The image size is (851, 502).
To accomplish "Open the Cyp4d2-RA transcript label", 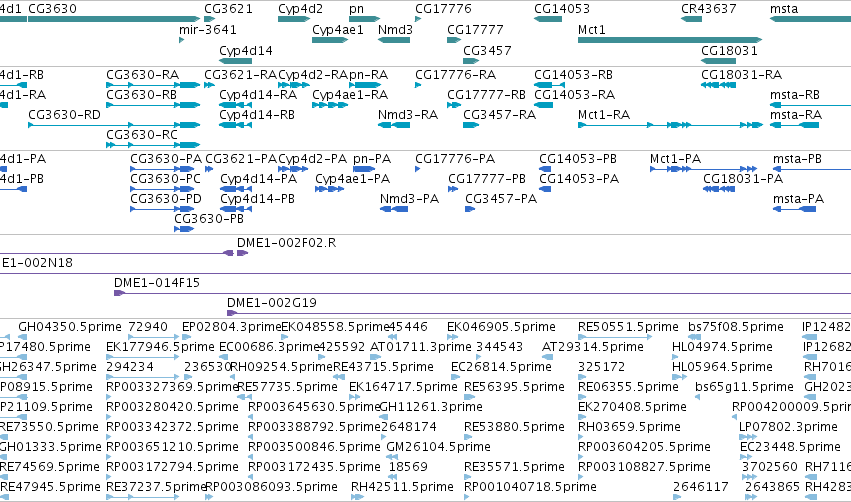I will [313, 74].
